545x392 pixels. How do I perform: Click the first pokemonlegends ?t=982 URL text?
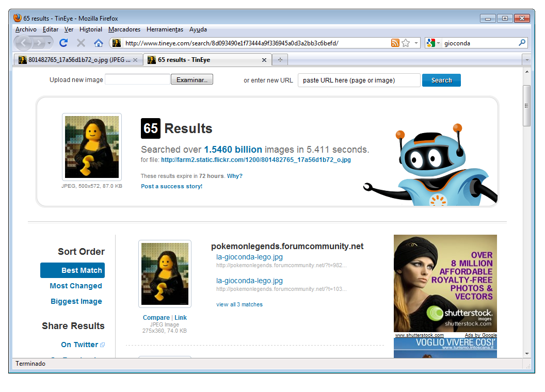281,265
